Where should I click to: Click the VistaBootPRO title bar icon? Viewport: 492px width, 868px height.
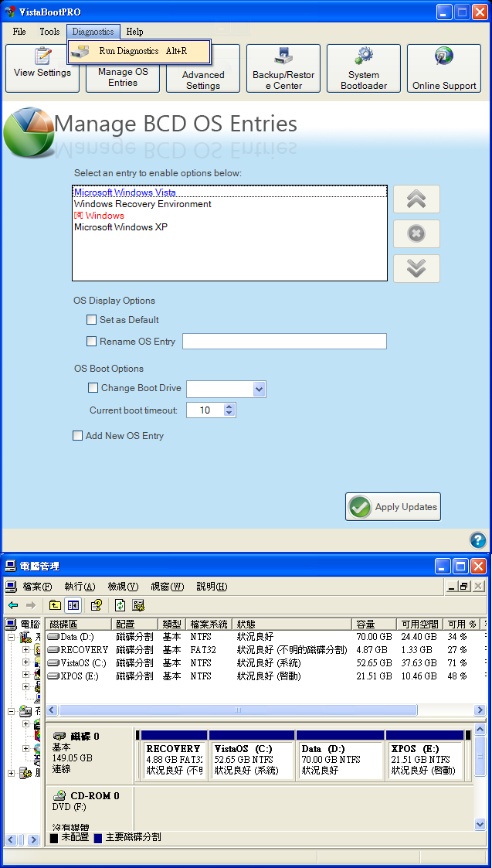10,12
